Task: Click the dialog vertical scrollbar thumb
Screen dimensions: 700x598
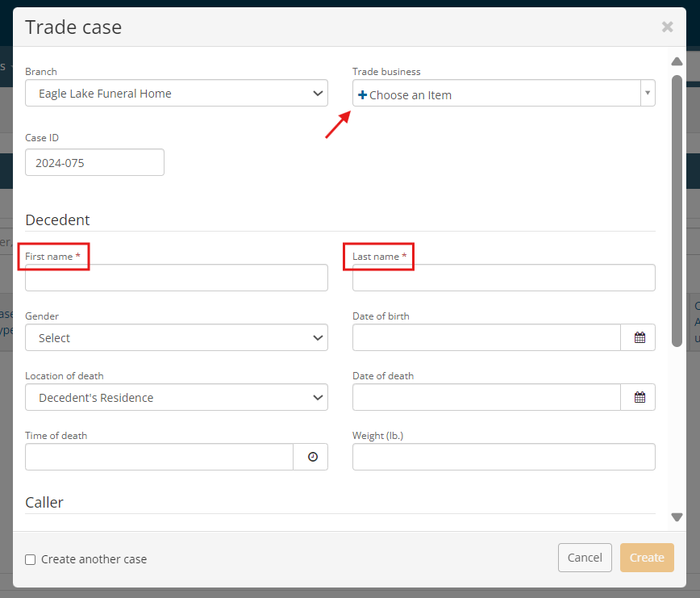Action: tap(677, 211)
